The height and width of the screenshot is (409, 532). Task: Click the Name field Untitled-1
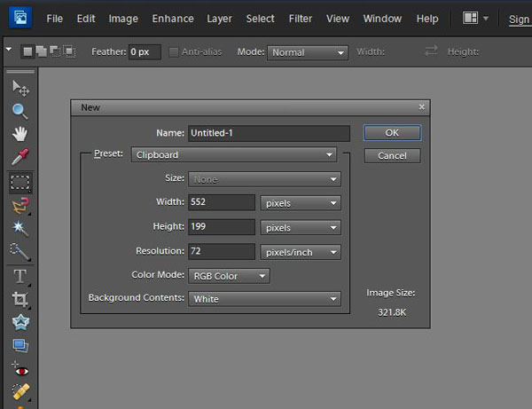[269, 133]
